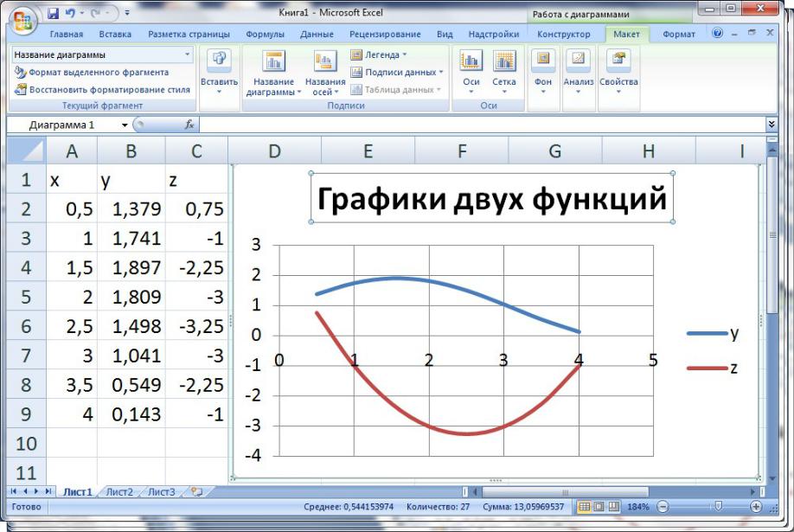Image resolution: width=794 pixels, height=532 pixels.
Task: Go to first sheet navigation arrow
Action: [x=14, y=491]
